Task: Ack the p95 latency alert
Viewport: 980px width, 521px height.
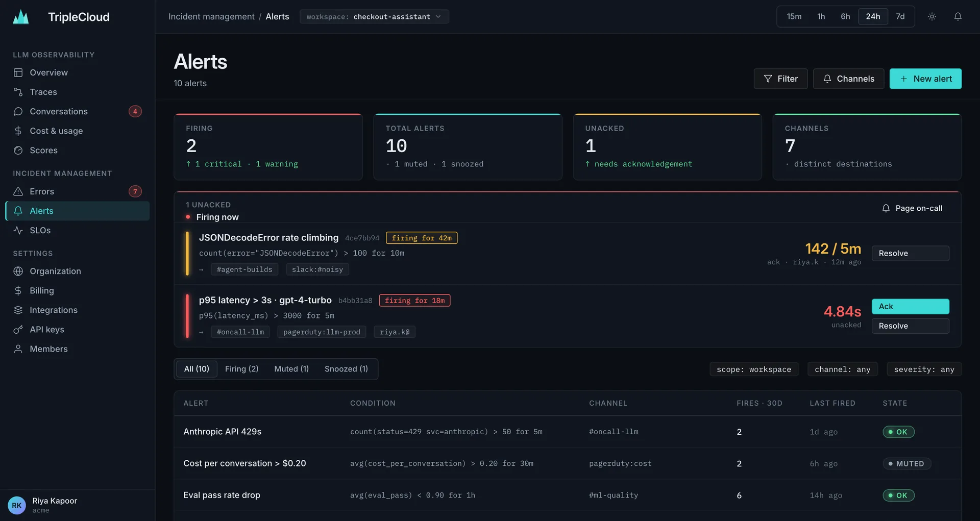Action: click(x=910, y=306)
